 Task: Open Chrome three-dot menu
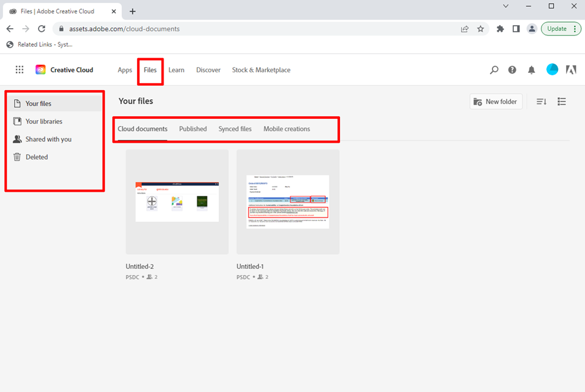(x=575, y=29)
